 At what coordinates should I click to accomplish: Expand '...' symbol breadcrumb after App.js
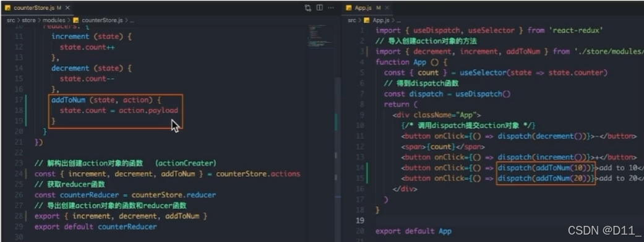point(398,20)
